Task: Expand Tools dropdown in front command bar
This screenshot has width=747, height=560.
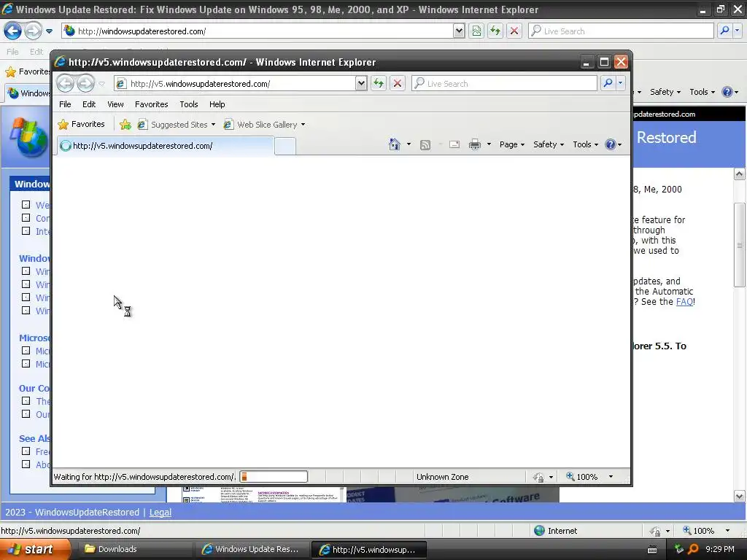Action: coord(596,145)
